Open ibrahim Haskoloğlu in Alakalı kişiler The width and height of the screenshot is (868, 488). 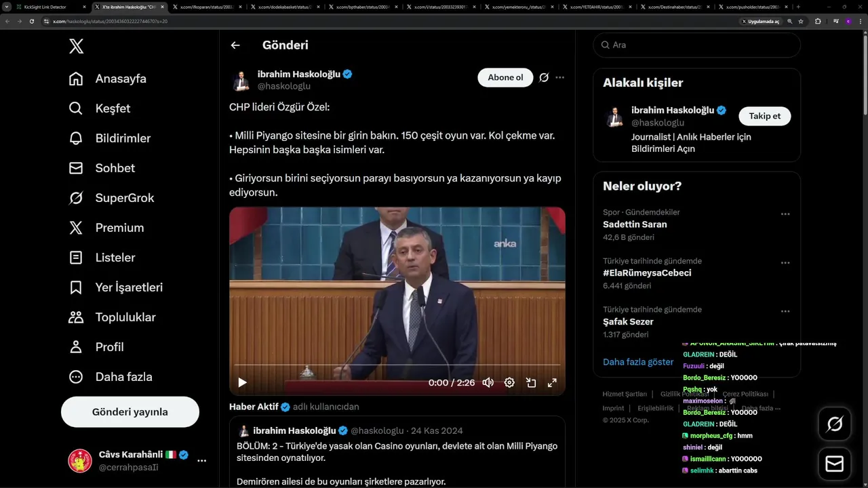(673, 110)
